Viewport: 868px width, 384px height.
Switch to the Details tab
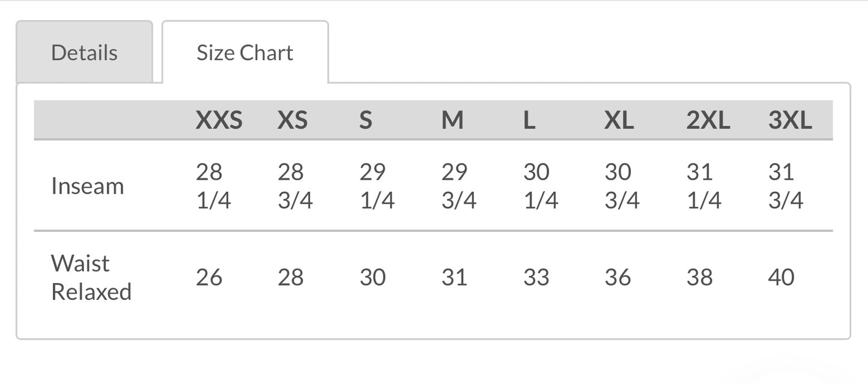84,53
